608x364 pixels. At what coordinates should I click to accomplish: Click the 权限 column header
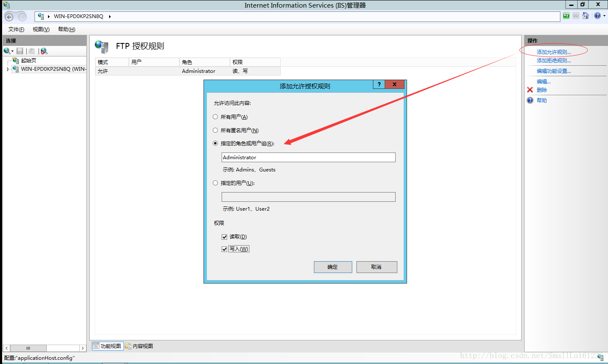click(255, 62)
